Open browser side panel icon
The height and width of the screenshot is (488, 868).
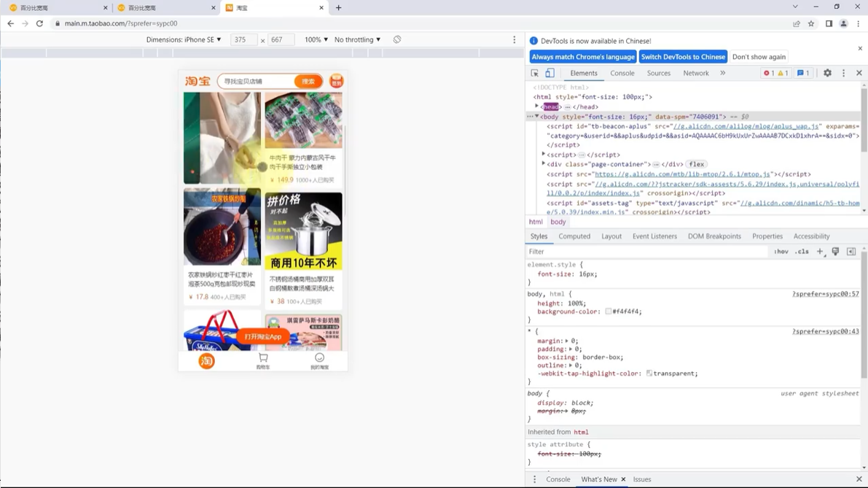(x=829, y=24)
